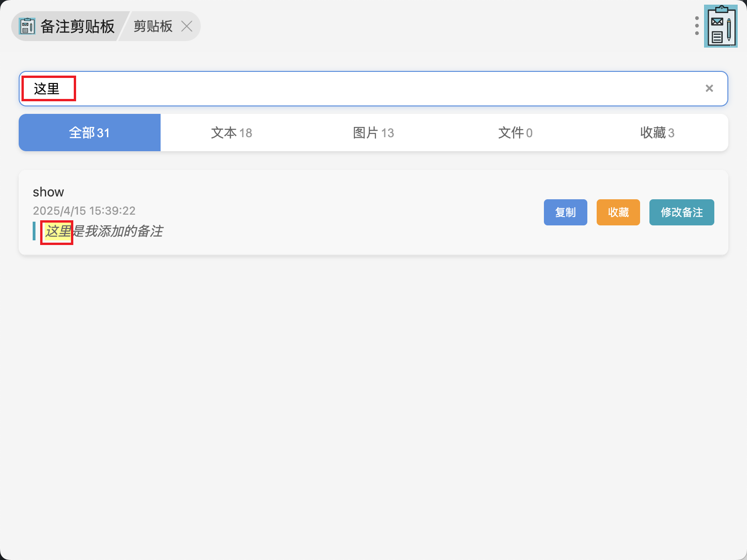Switch to the 剪贴板 tab

pos(153,26)
